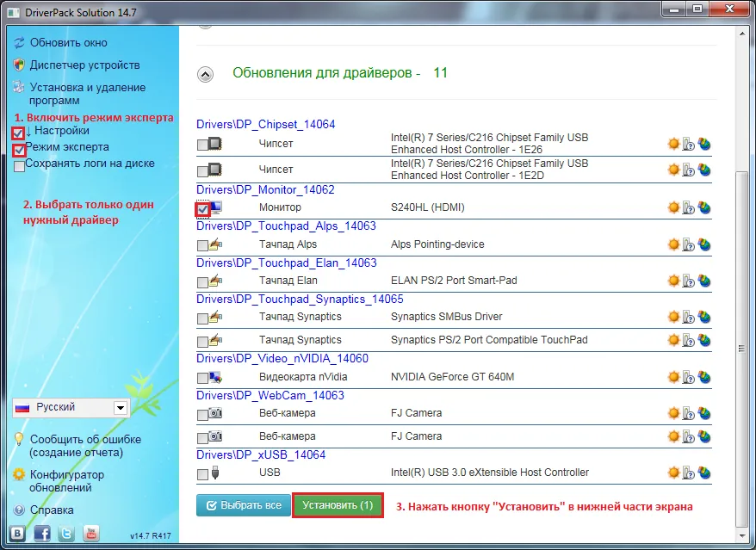Screen dimensions: 756x550
Task: Click sun icon for Synaptics PS/2 TouchPad
Action: pyautogui.click(x=673, y=340)
